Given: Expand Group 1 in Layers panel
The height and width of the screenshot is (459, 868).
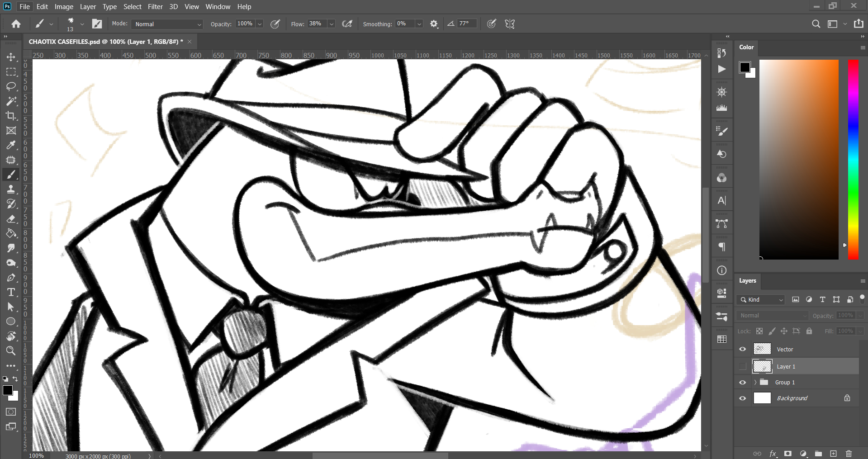Looking at the screenshot, I should [x=755, y=383].
